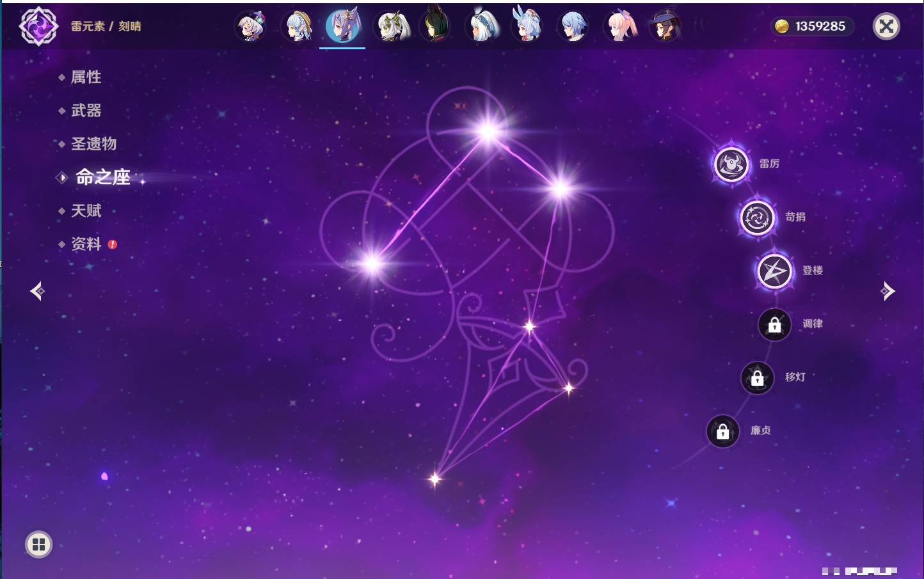Click the leftmost bright star of the constellation

(372, 264)
